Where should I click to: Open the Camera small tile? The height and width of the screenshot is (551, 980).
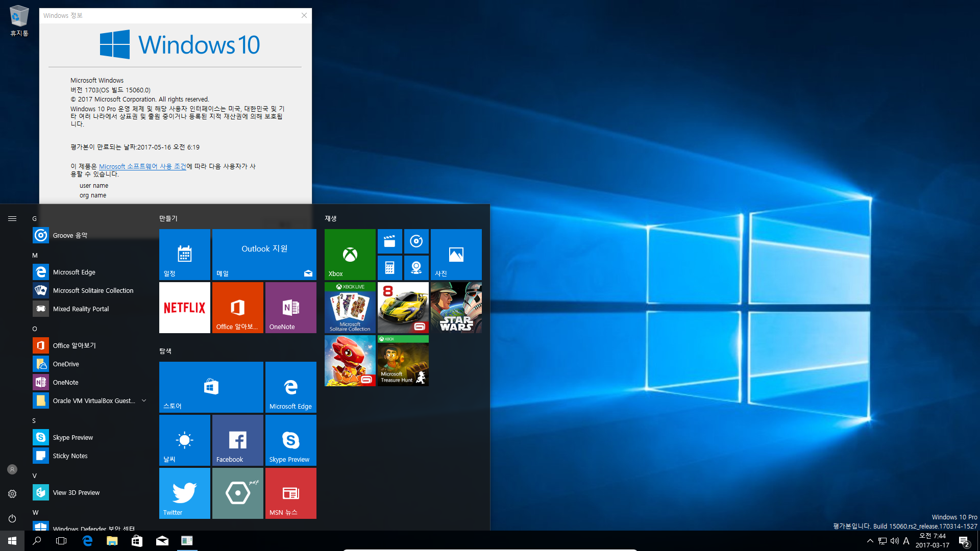[x=416, y=268]
